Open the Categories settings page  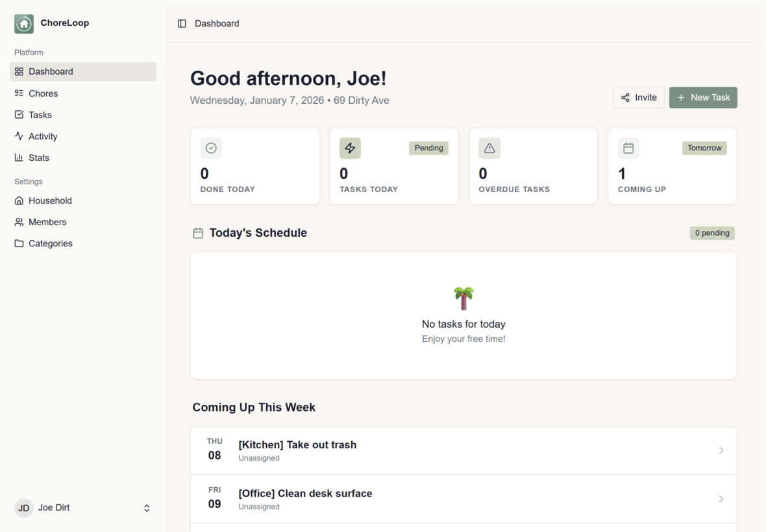click(83, 243)
